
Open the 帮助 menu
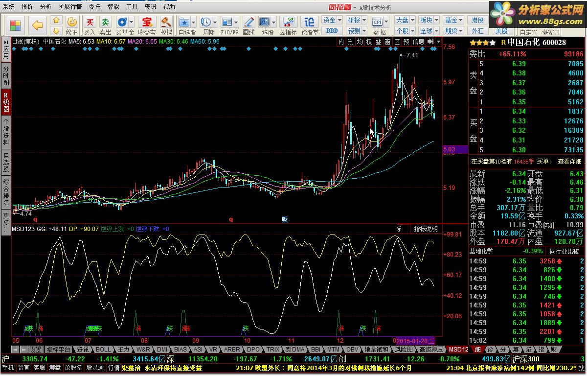click(169, 7)
